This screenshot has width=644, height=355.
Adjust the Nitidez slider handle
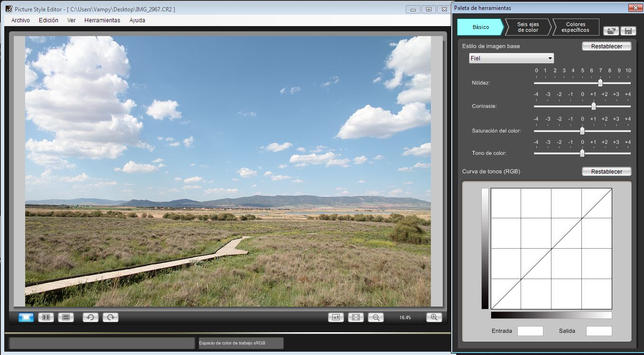[600, 83]
